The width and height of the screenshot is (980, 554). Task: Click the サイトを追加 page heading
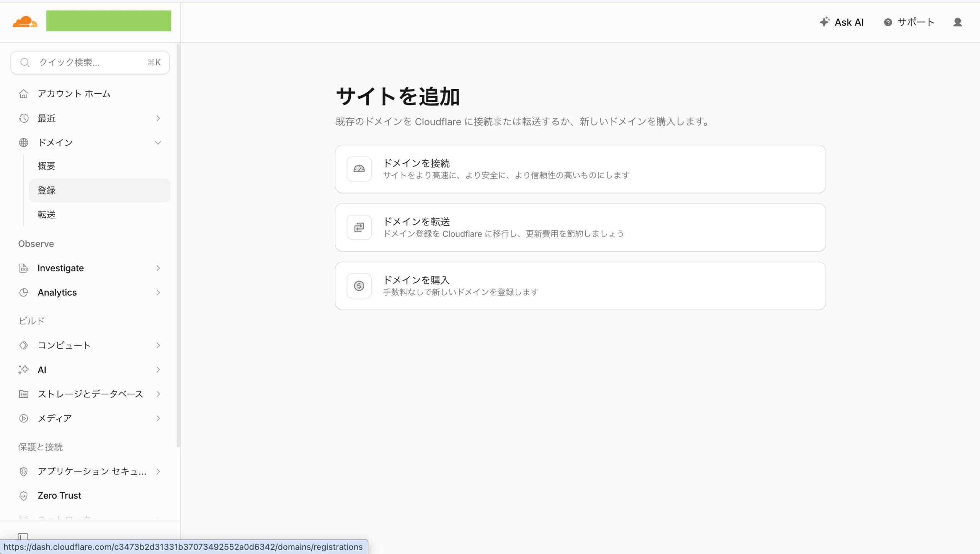coord(398,96)
